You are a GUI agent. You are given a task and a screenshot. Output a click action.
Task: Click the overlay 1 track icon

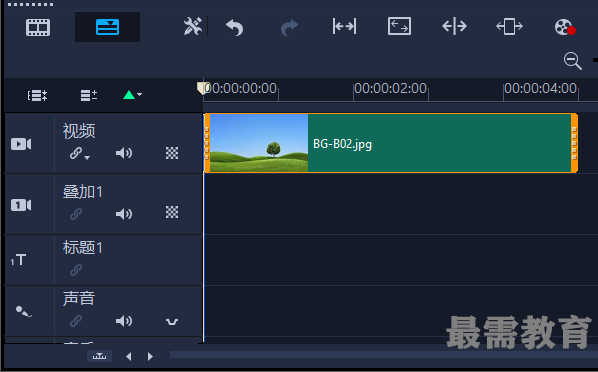click(x=21, y=205)
